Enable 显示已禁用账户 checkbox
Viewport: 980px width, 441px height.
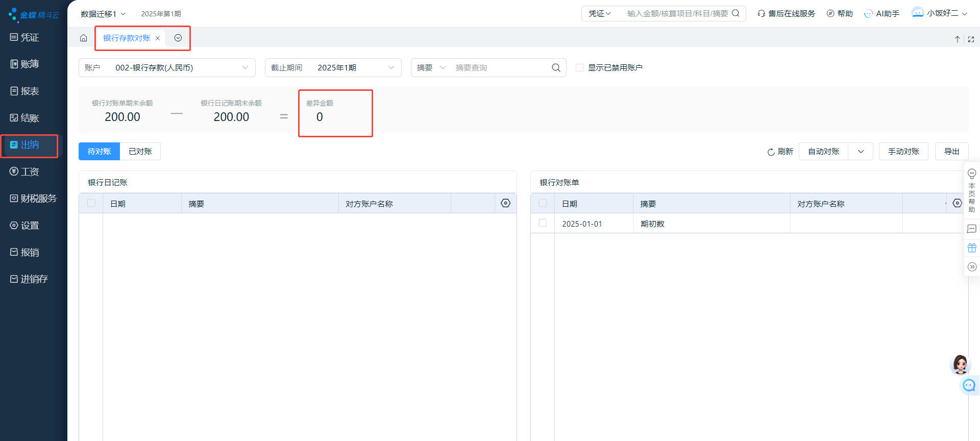coord(579,68)
